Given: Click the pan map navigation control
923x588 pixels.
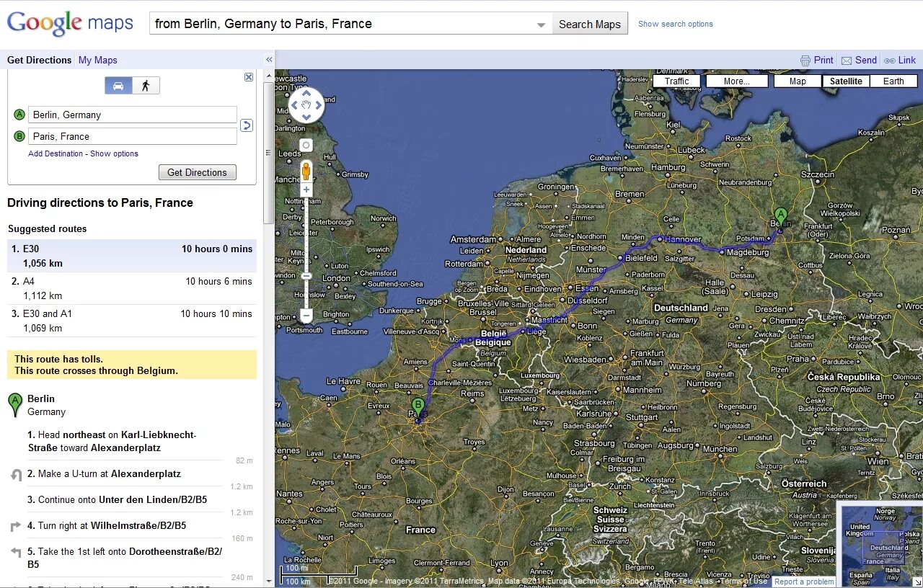Looking at the screenshot, I should (306, 105).
